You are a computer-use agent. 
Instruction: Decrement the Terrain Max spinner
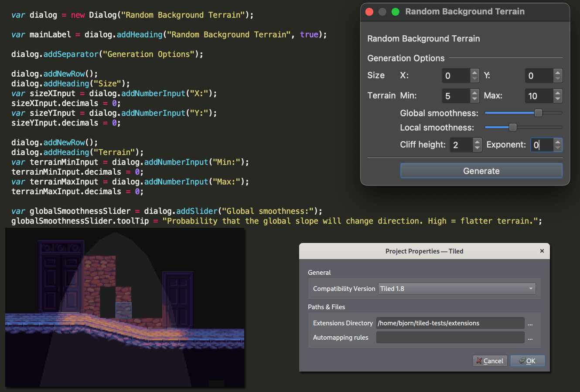coord(558,99)
